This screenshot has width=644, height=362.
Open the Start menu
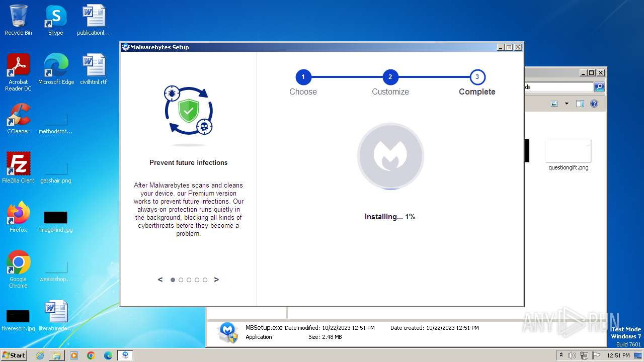pyautogui.click(x=14, y=355)
